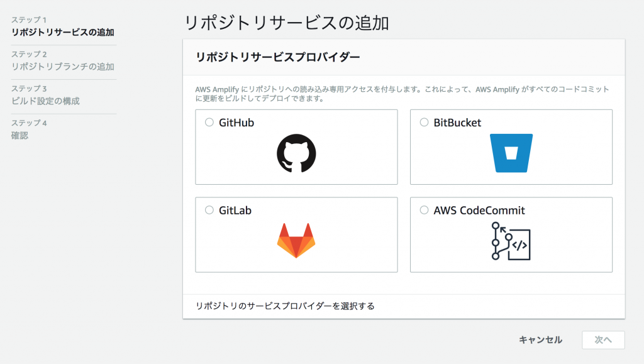Click the AWS CodeCommit branch icon
Image resolution: width=644 pixels, height=364 pixels.
click(511, 241)
